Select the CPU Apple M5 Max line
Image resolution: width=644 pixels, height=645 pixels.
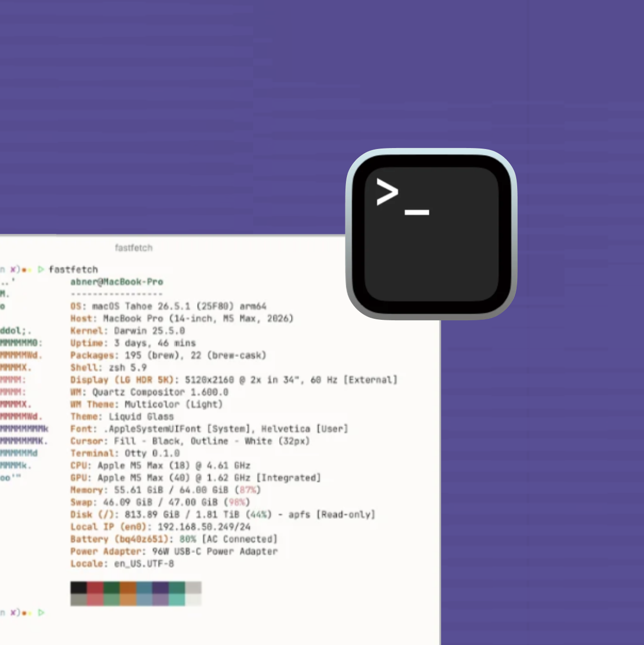pos(160,465)
